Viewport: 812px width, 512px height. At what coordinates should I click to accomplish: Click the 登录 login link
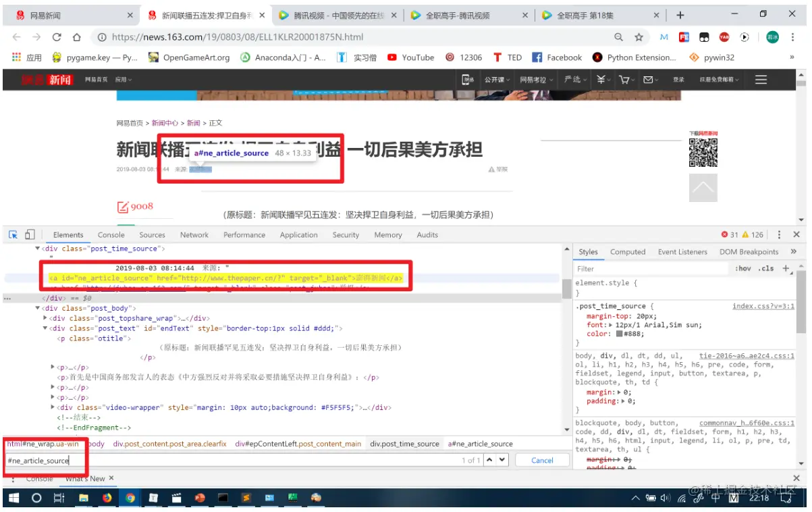(678, 80)
